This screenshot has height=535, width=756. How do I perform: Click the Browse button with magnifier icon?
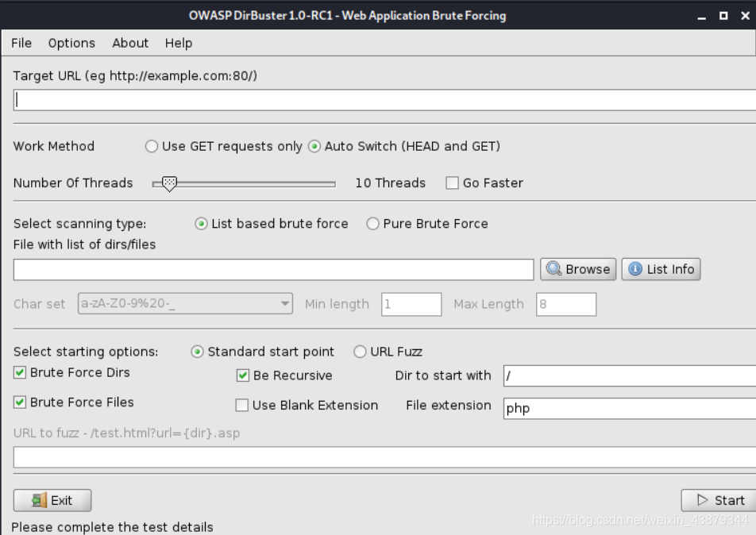578,269
